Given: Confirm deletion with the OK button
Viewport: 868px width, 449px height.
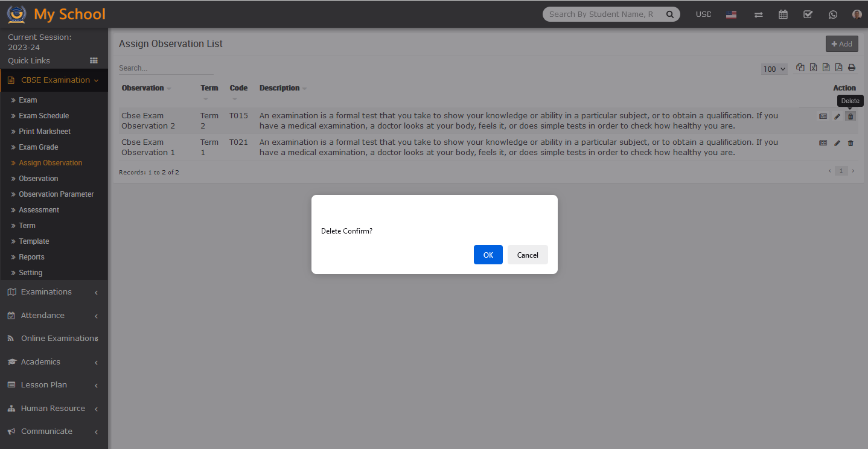Looking at the screenshot, I should [x=488, y=255].
